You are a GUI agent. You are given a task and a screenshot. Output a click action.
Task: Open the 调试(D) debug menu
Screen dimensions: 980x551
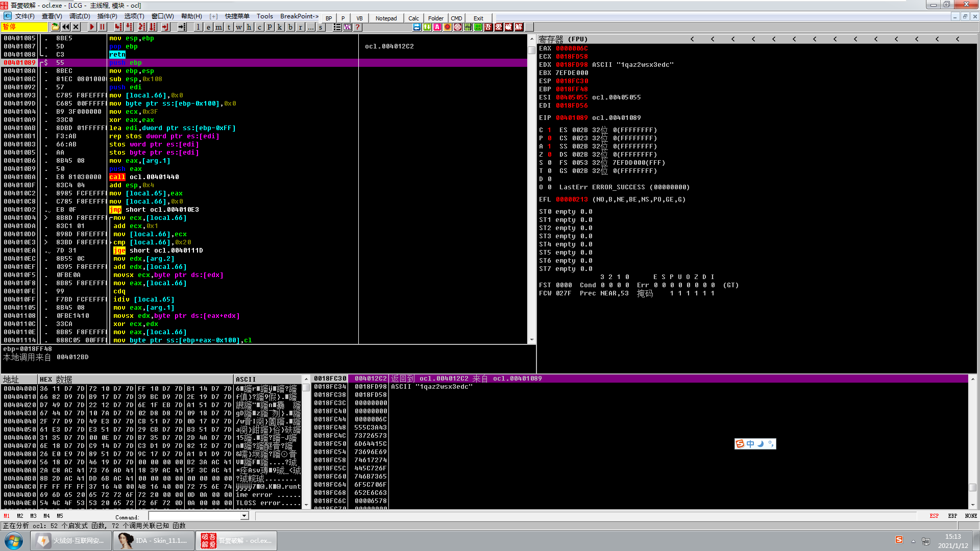[80, 16]
